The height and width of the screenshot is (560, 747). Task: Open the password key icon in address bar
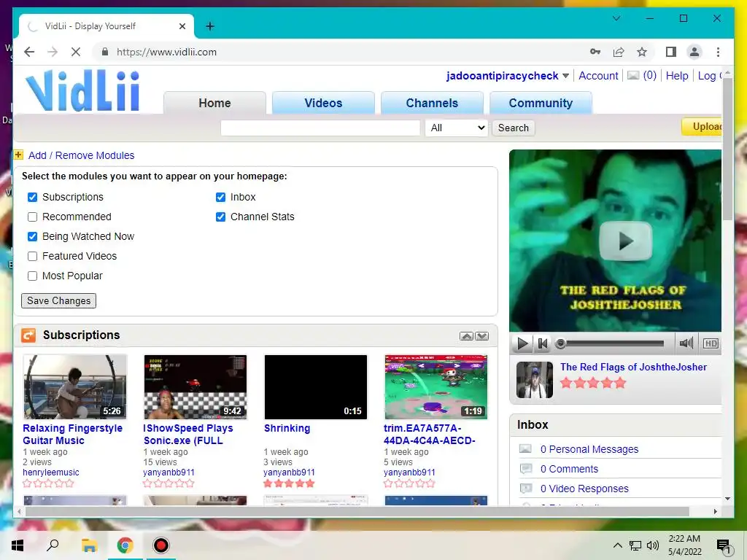pyautogui.click(x=595, y=52)
